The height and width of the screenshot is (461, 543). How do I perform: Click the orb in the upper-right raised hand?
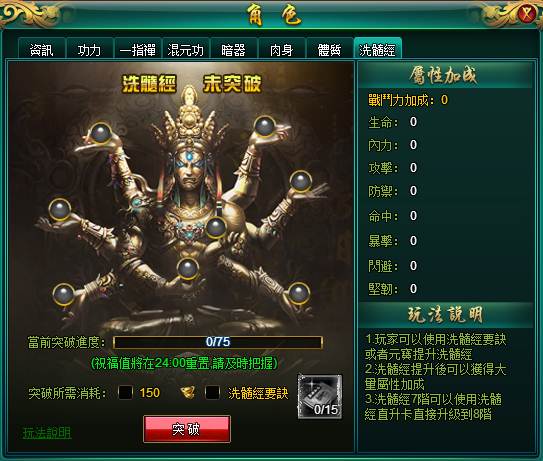pos(265,126)
